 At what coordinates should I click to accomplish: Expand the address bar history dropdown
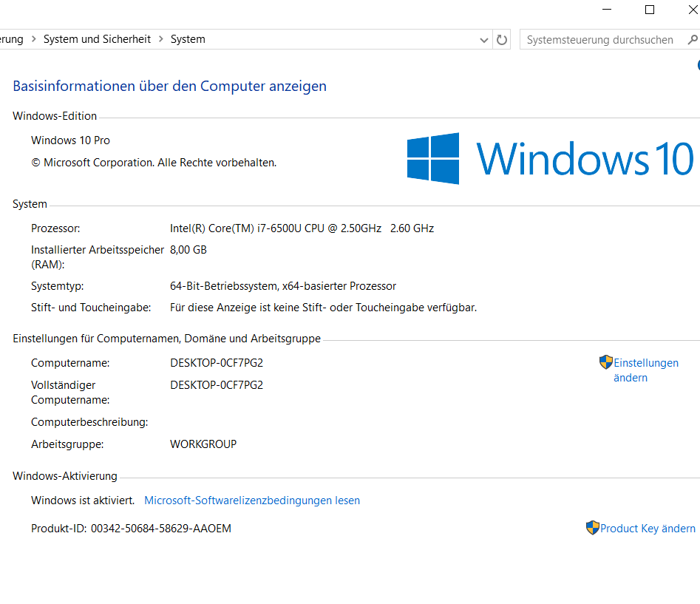pos(483,40)
